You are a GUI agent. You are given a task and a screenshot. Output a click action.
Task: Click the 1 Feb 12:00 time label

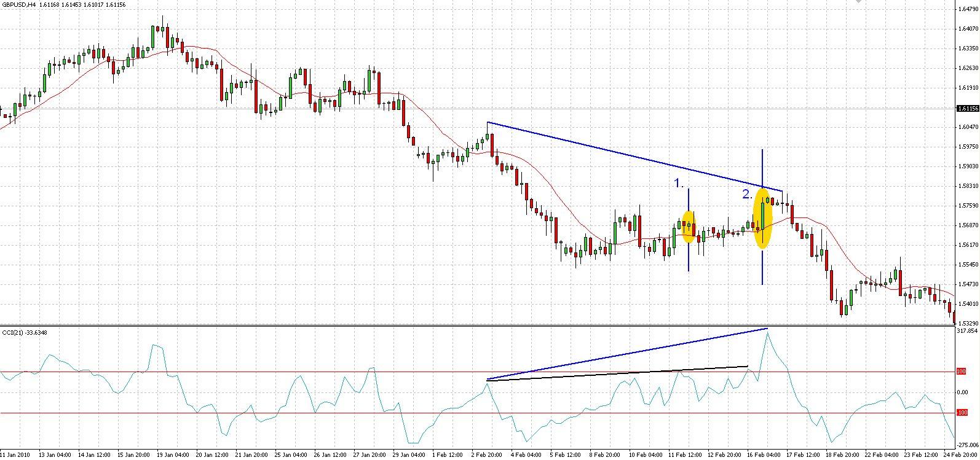(x=446, y=456)
